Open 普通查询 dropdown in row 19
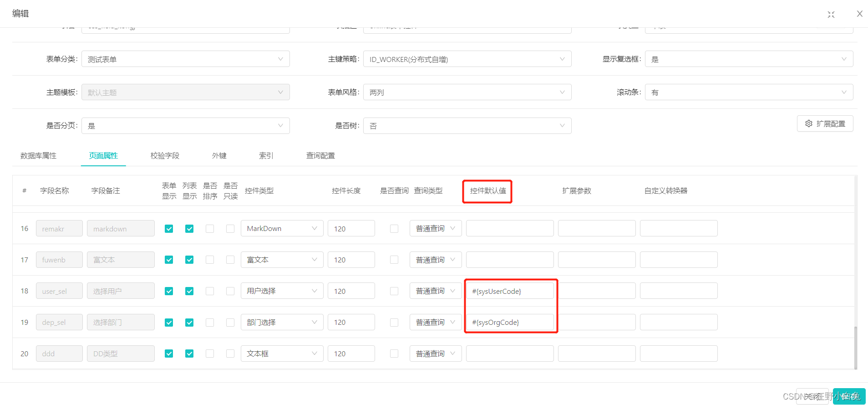Image resolution: width=868 pixels, height=405 pixels. tap(436, 322)
